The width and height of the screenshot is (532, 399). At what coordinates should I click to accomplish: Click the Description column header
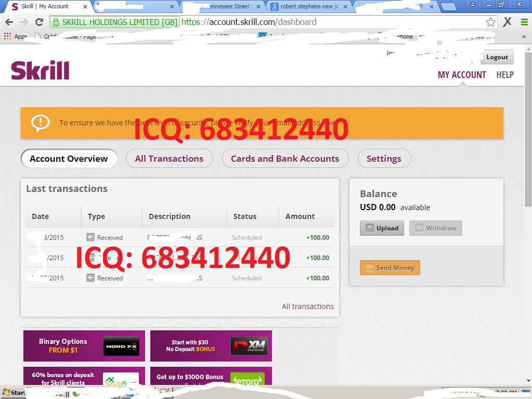click(185, 216)
